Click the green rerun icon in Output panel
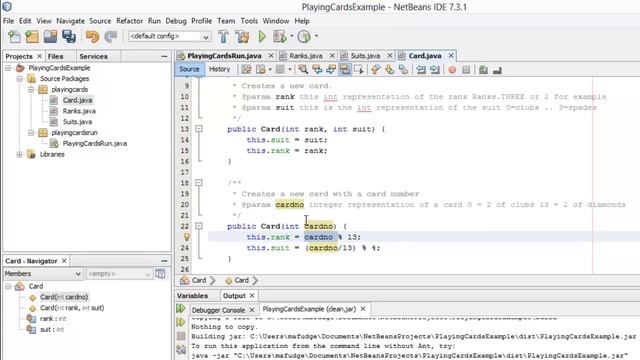Screen dimensions: 640x360 coord(181,309)
